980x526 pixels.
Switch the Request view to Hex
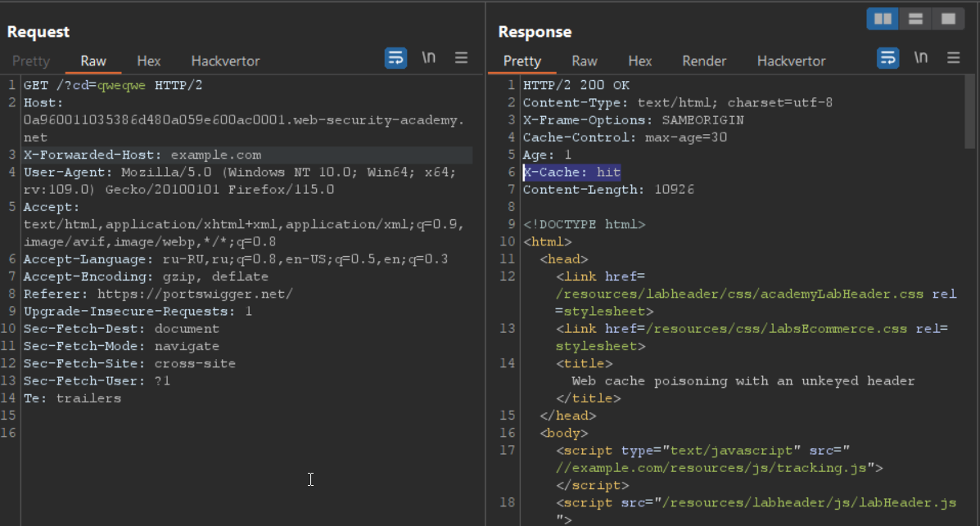149,61
